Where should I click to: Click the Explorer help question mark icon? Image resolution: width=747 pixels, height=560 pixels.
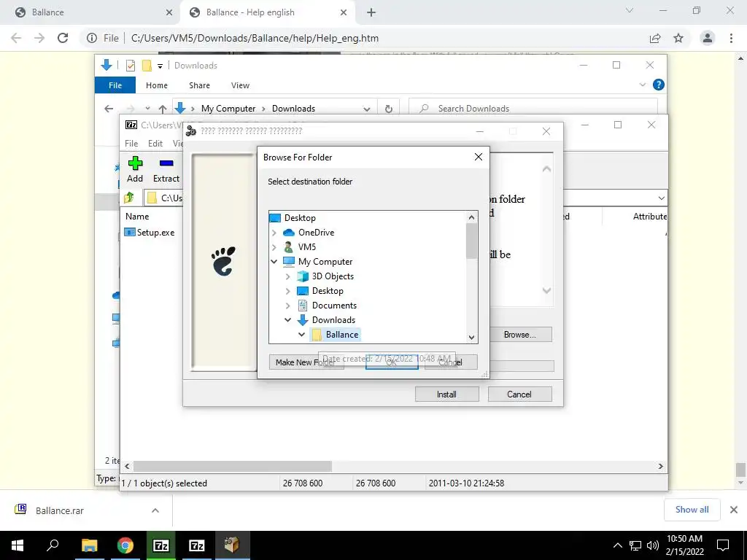pyautogui.click(x=659, y=85)
